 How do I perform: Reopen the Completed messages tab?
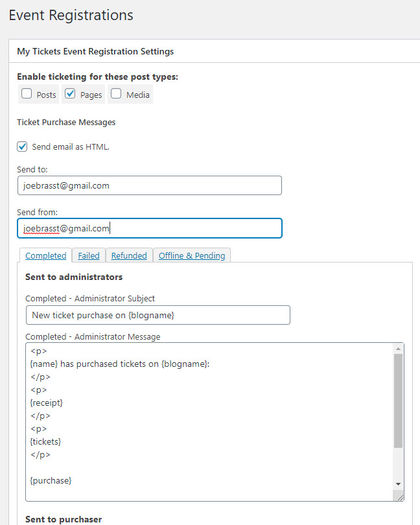pyautogui.click(x=45, y=255)
